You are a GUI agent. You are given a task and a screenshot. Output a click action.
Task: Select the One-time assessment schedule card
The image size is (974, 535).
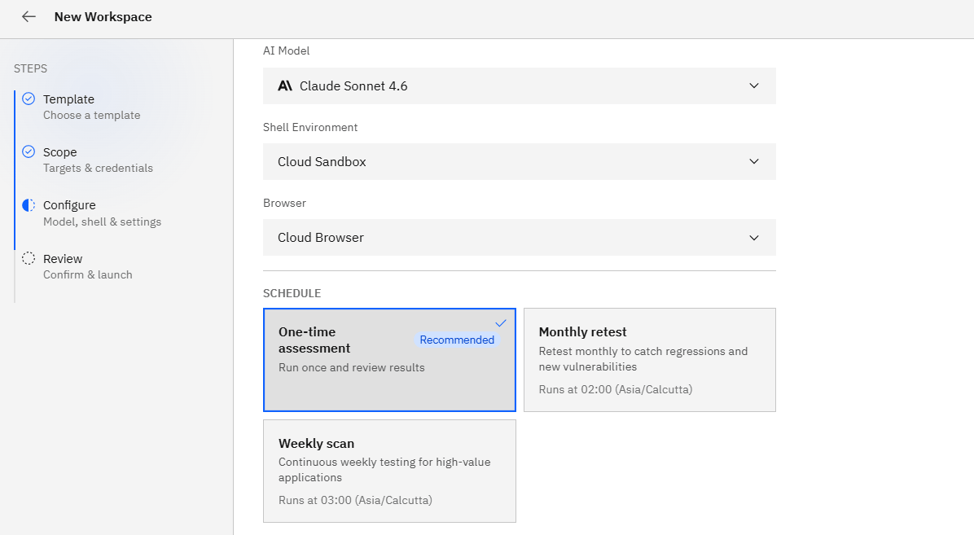389,360
